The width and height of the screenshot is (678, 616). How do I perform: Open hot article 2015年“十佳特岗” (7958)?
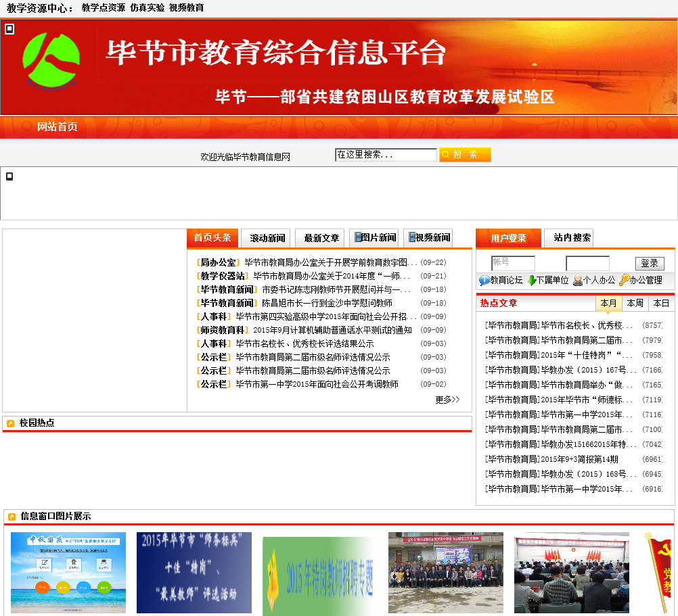pyautogui.click(x=559, y=355)
